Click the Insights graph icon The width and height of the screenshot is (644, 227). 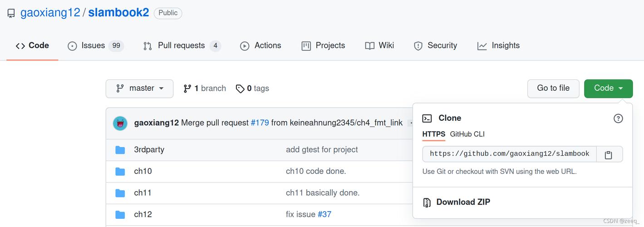(482, 46)
